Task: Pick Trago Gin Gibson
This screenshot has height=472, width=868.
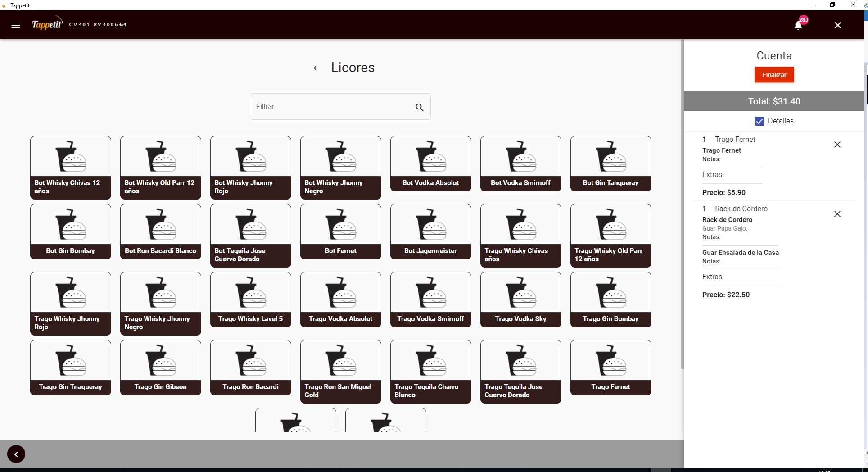Action: pyautogui.click(x=161, y=368)
